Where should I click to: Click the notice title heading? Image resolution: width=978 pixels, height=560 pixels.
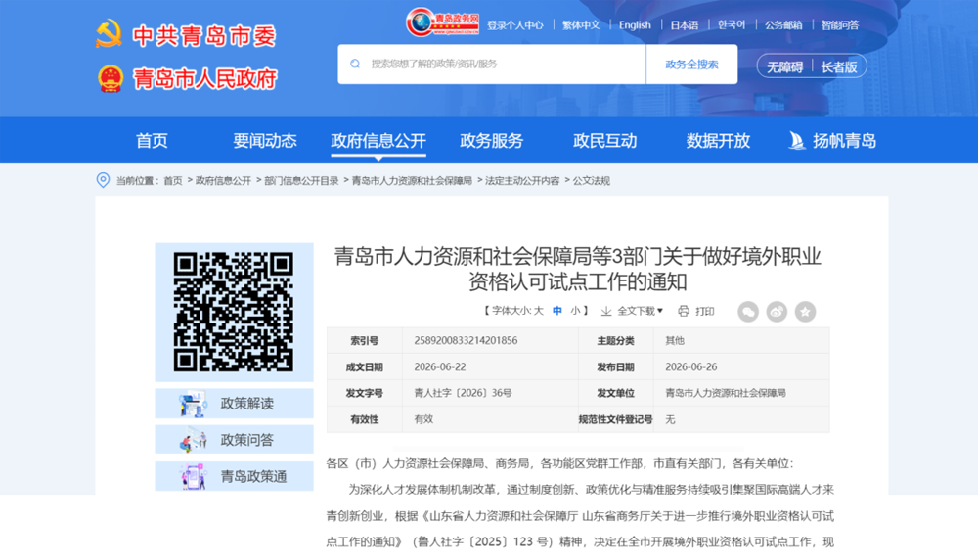point(578,269)
